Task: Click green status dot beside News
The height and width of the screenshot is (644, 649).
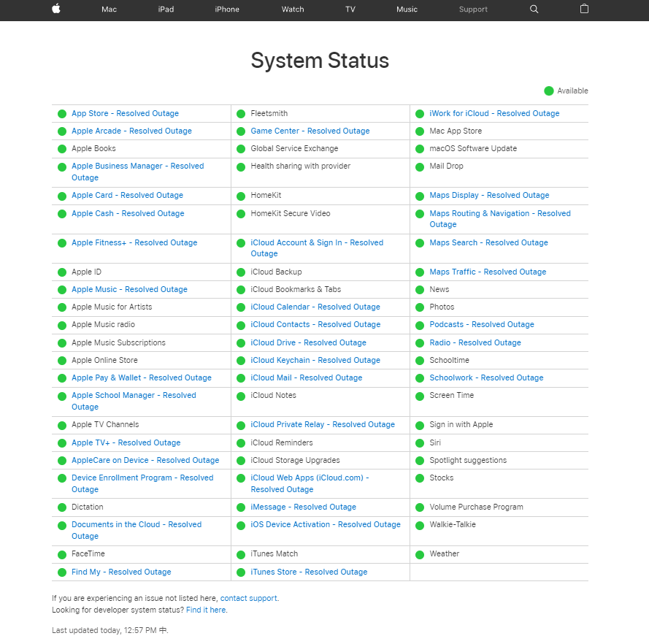Action: click(420, 290)
